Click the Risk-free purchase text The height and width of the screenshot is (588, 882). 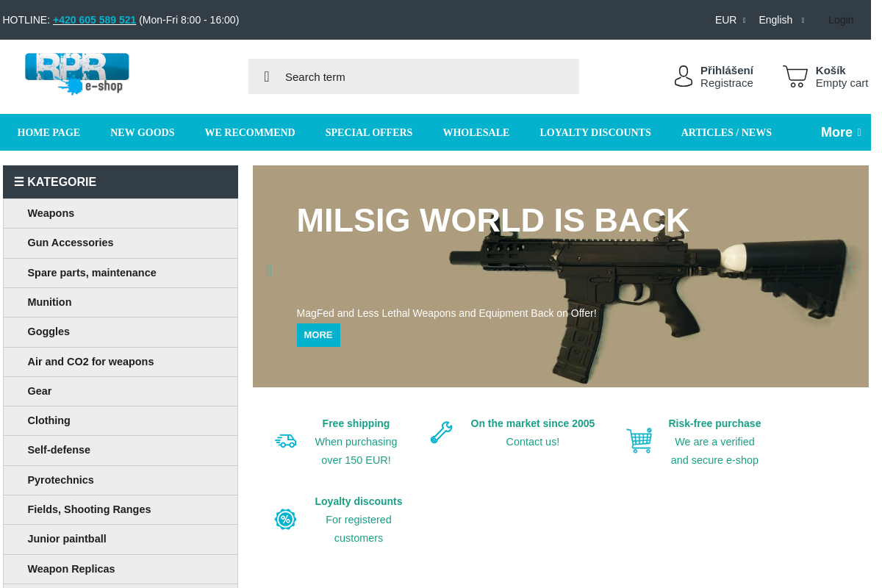(x=714, y=423)
